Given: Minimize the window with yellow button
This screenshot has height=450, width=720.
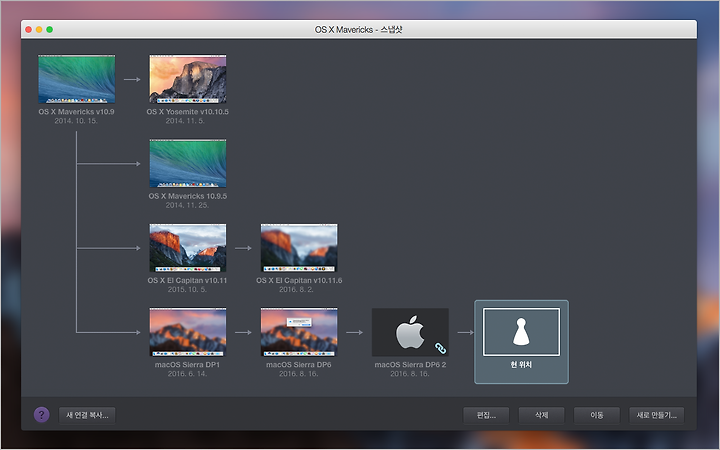Looking at the screenshot, I should [x=39, y=29].
